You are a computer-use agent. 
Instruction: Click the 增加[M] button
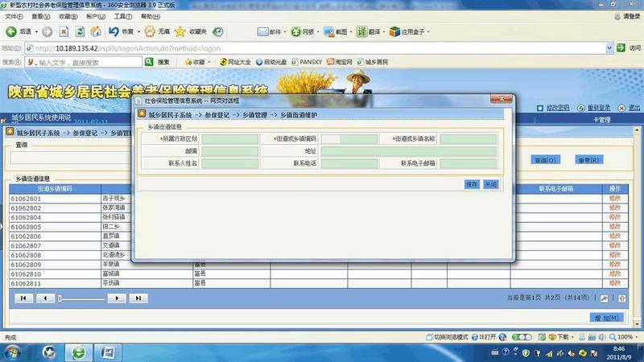(607, 317)
